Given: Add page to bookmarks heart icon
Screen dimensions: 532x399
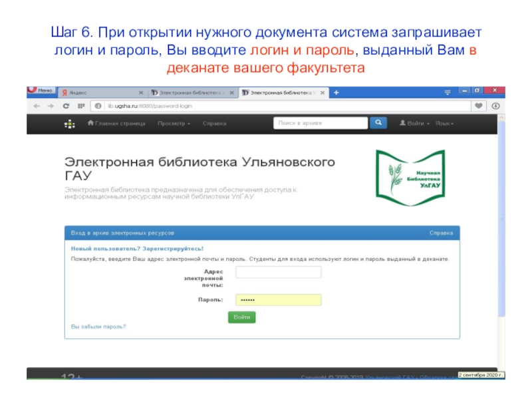Looking at the screenshot, I should coord(479,106).
